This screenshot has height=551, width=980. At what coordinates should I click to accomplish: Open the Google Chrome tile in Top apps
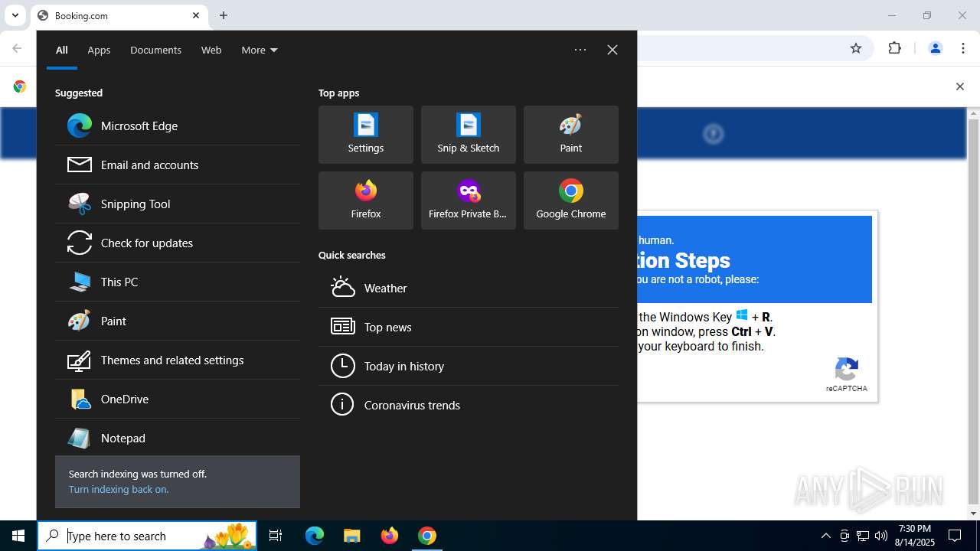click(571, 201)
